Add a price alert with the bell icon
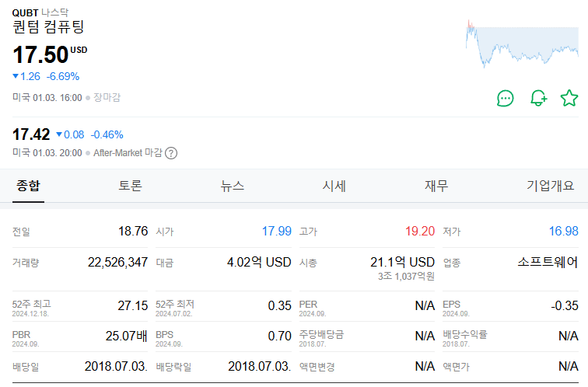 pos(538,99)
